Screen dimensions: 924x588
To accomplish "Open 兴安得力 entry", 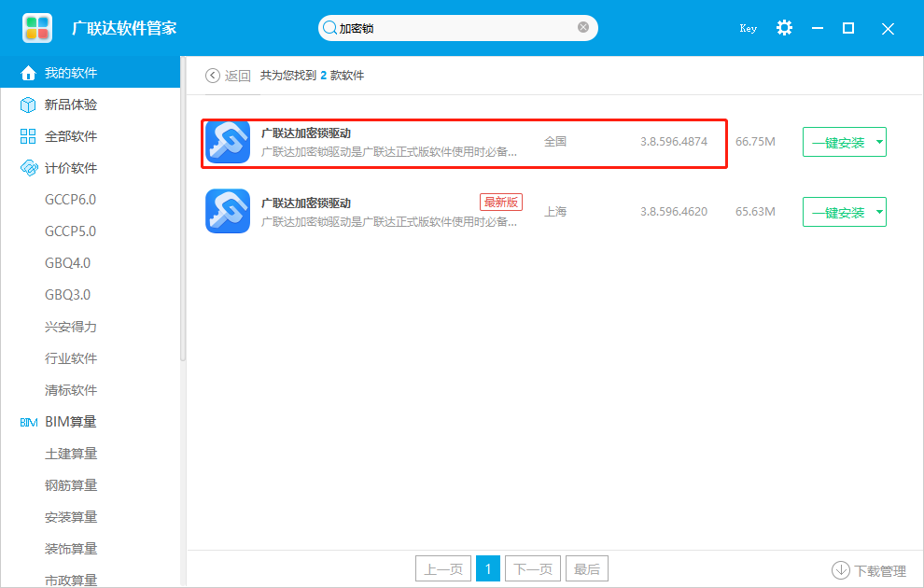I will coord(71,327).
